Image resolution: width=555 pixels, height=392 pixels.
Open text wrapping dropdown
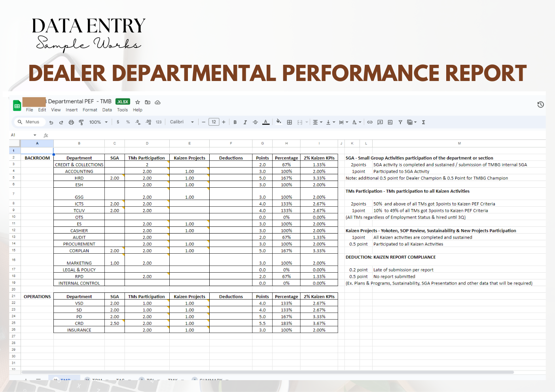[x=343, y=122]
